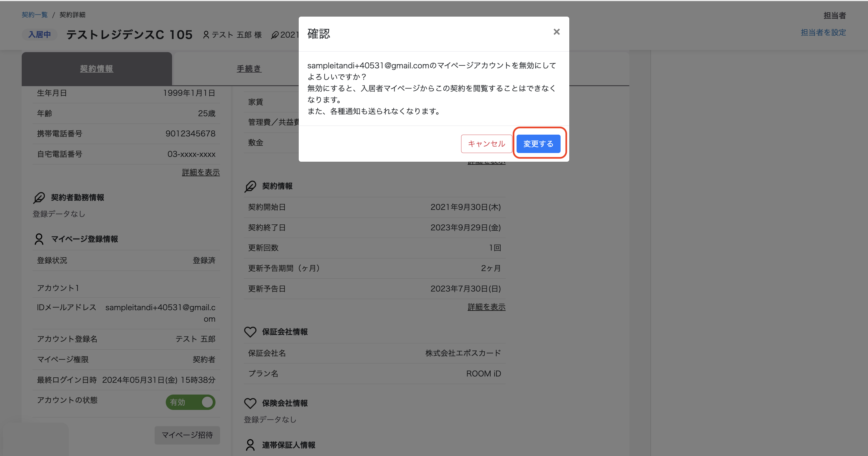Click the feather icon beside 契約者勤務情報

click(39, 197)
